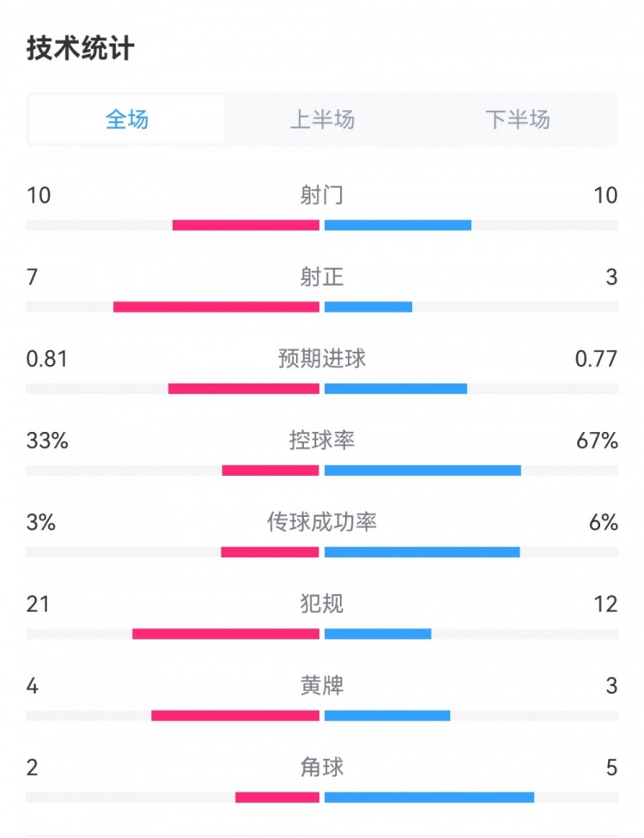
Task: Click the 黄牌 label
Action: tap(322, 685)
